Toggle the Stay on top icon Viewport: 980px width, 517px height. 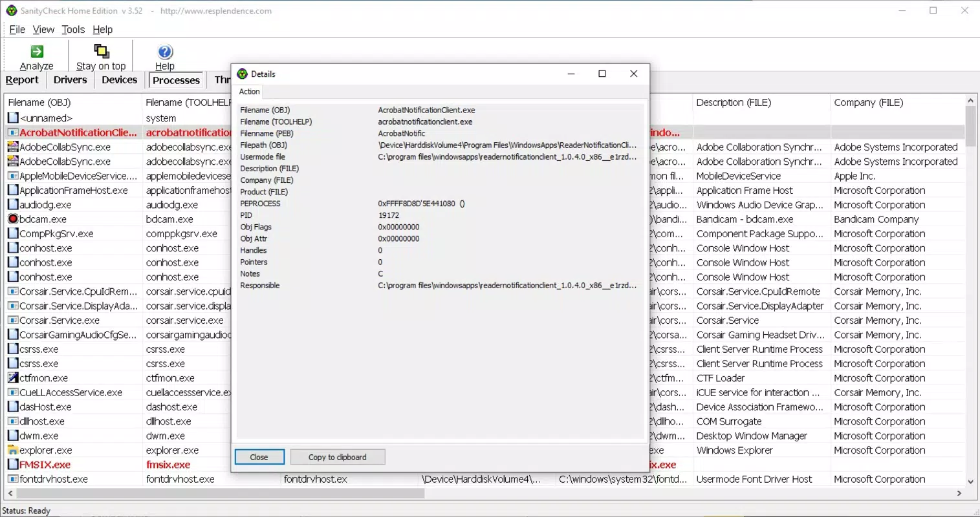point(102,52)
